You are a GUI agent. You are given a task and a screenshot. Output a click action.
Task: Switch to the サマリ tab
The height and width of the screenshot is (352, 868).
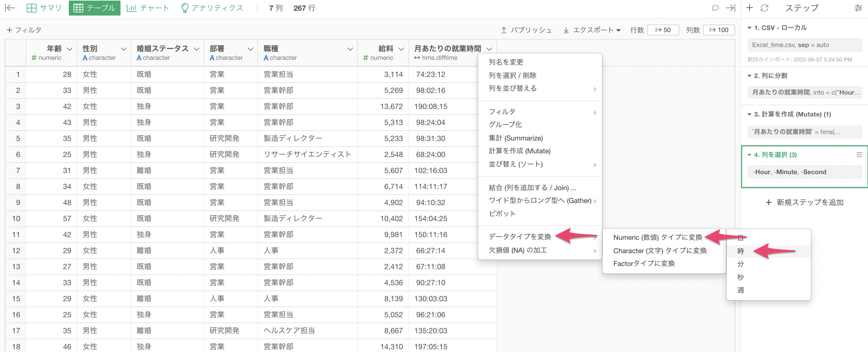tap(44, 8)
